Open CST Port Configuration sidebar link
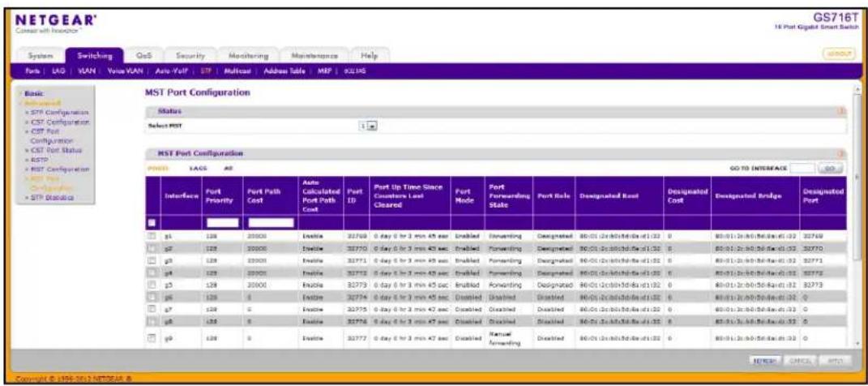This screenshot has width=868, height=386. (x=52, y=135)
